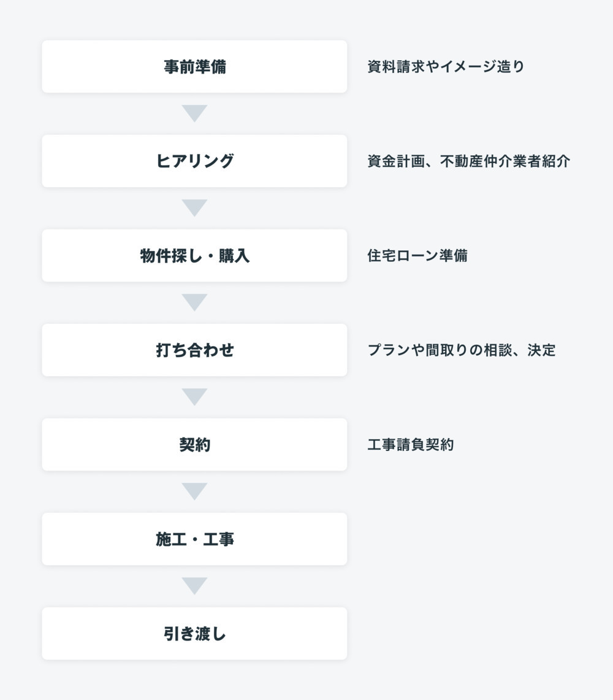Image resolution: width=613 pixels, height=700 pixels.
Task: Click the arrow below 契約
Action: [x=194, y=491]
